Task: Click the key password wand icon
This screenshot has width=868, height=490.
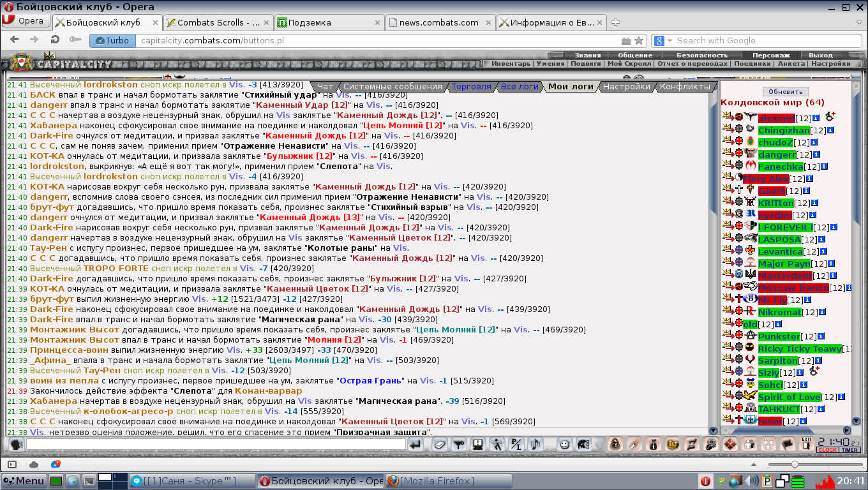Action: (75, 40)
